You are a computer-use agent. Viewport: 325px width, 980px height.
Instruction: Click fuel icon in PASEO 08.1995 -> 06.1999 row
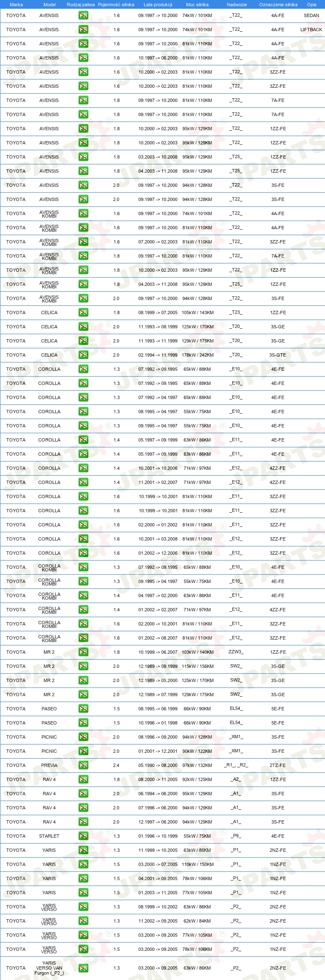[x=83, y=709]
